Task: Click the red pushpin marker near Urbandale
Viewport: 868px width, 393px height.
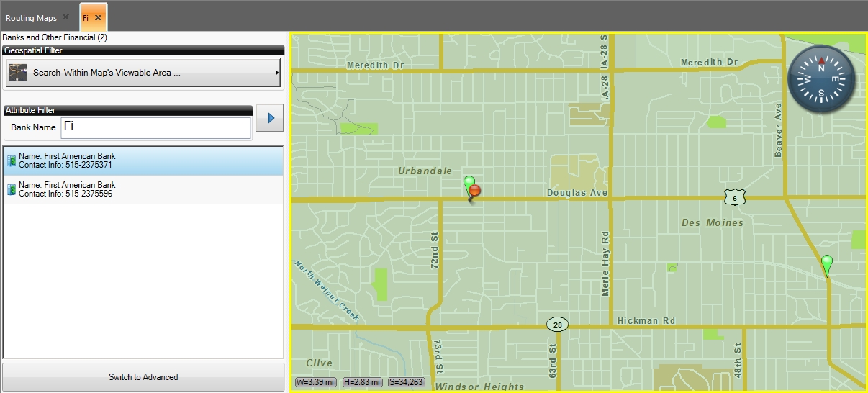Action: point(474,191)
